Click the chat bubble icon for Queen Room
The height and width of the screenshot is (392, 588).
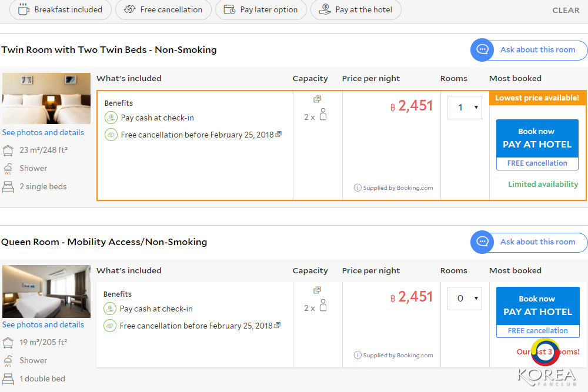coord(482,242)
